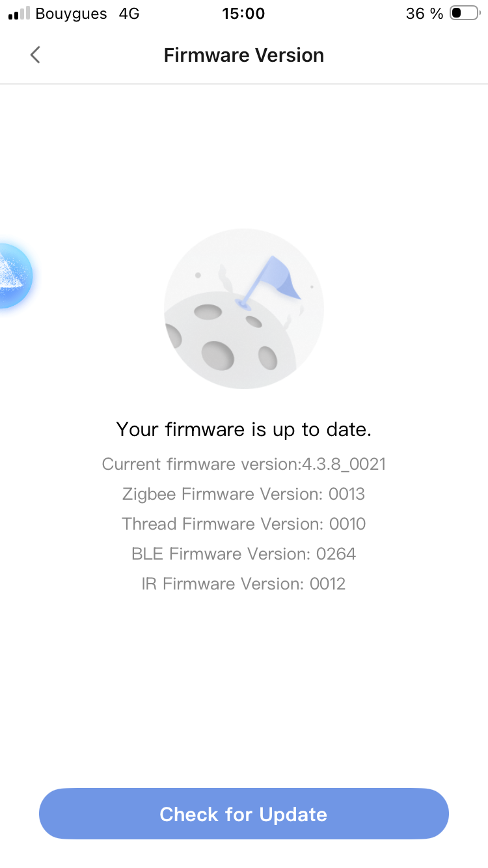Screen dimensions: 488x868
Task: Select the Zigbee Firmware Version line
Action: (x=244, y=494)
